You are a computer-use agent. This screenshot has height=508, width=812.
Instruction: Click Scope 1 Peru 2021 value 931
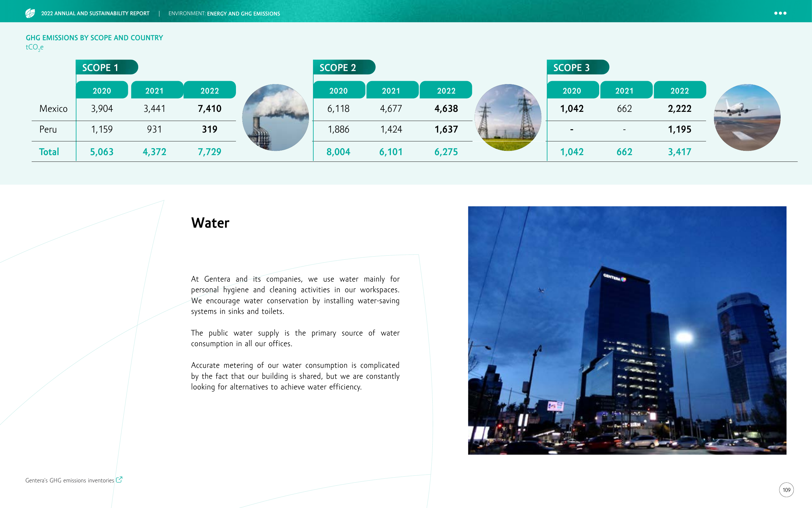[154, 129]
